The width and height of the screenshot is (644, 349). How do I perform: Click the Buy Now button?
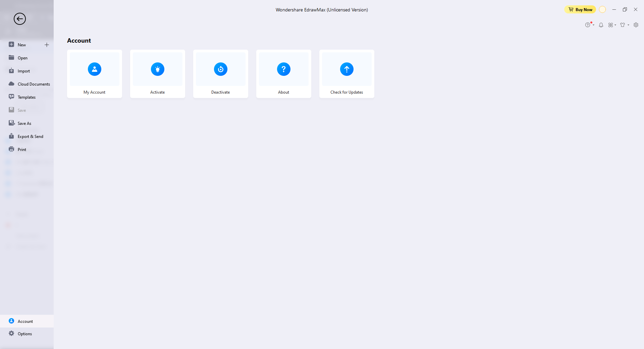pos(580,9)
